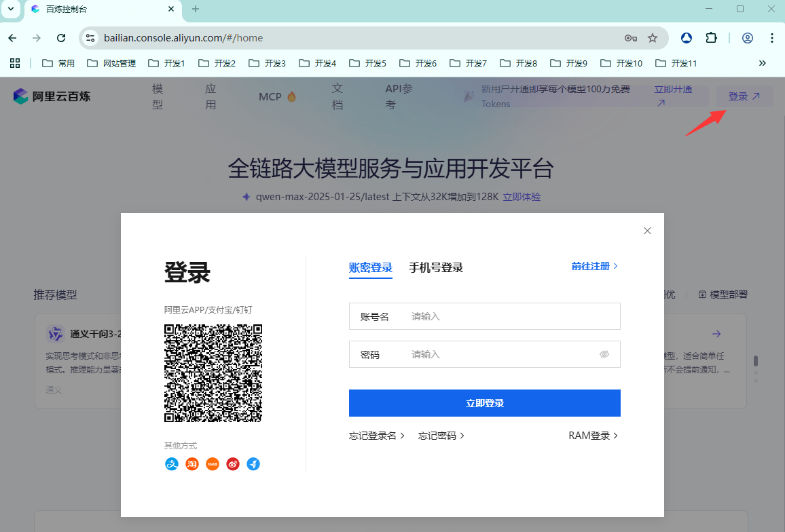This screenshot has width=785, height=532.
Task: Bookmark this page with star
Action: pyautogui.click(x=653, y=38)
